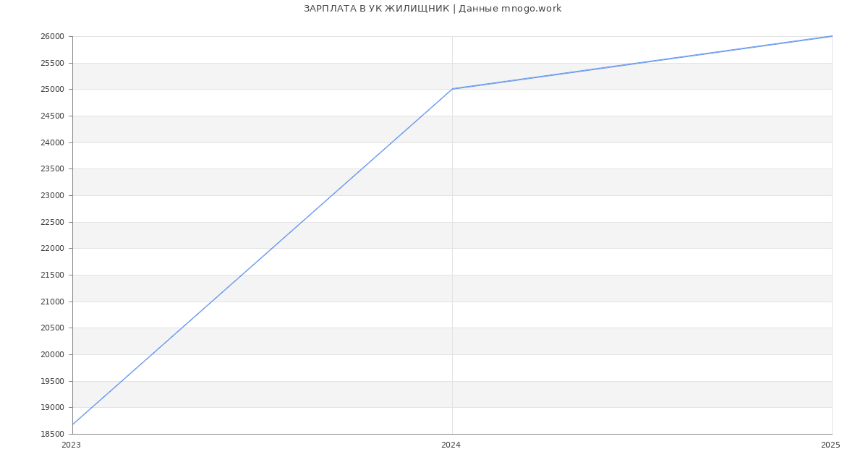The image size is (868, 470).
Task: Click the 24000 y-axis label
Action: click(x=54, y=143)
